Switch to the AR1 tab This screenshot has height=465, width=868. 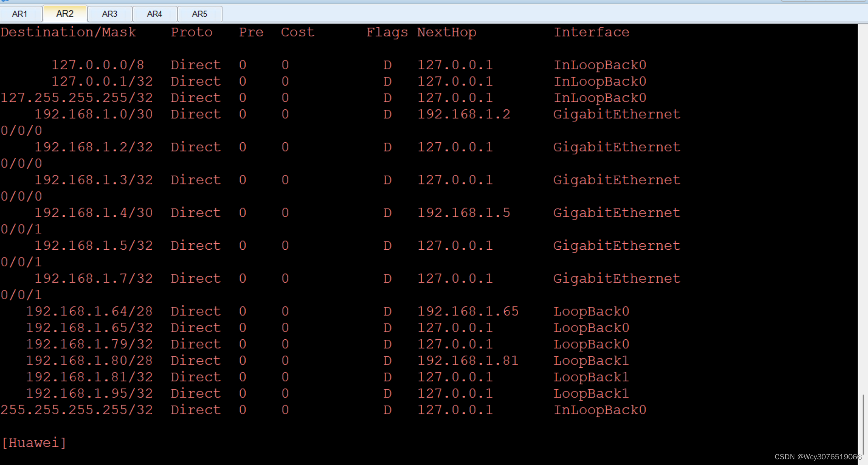click(20, 14)
